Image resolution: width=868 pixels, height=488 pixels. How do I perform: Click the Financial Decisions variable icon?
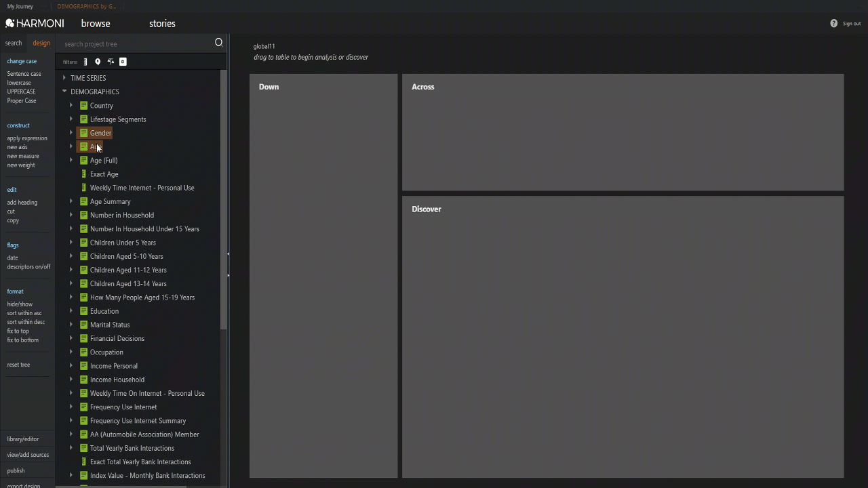click(83, 339)
